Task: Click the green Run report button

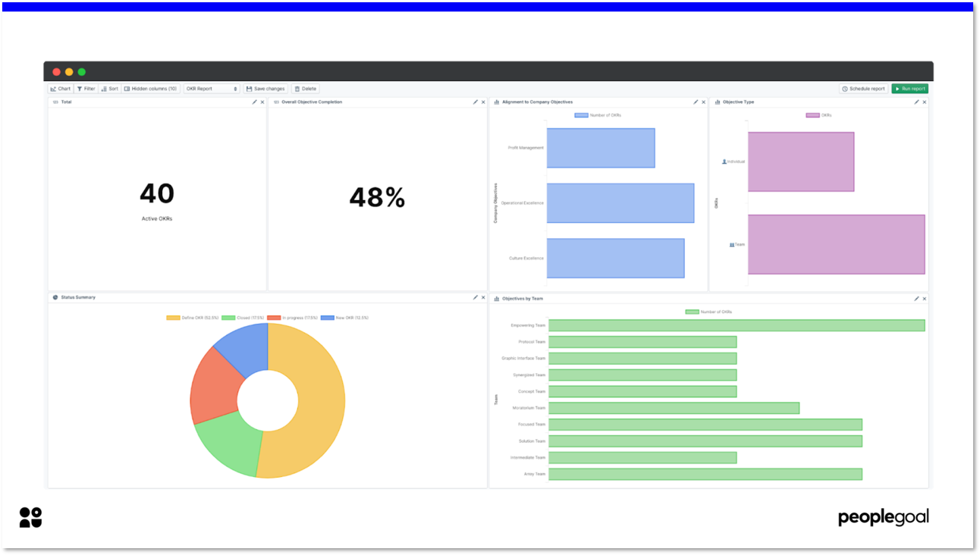Action: pyautogui.click(x=909, y=89)
